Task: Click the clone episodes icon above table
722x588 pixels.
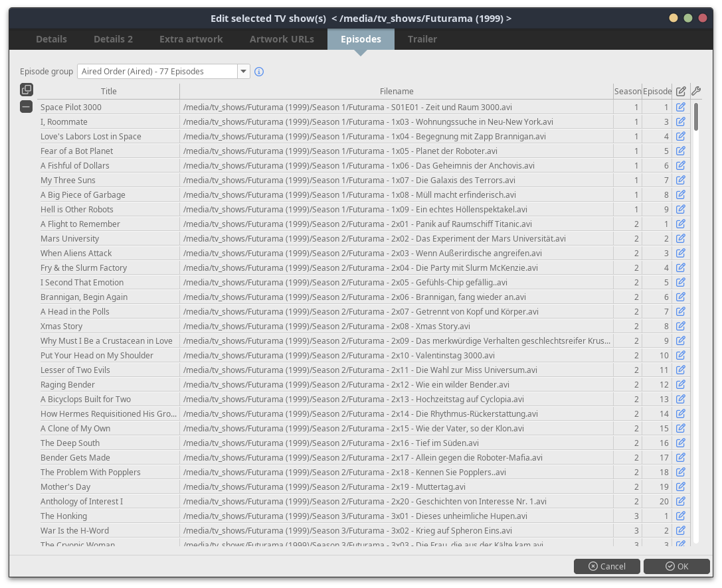Action: [x=27, y=90]
